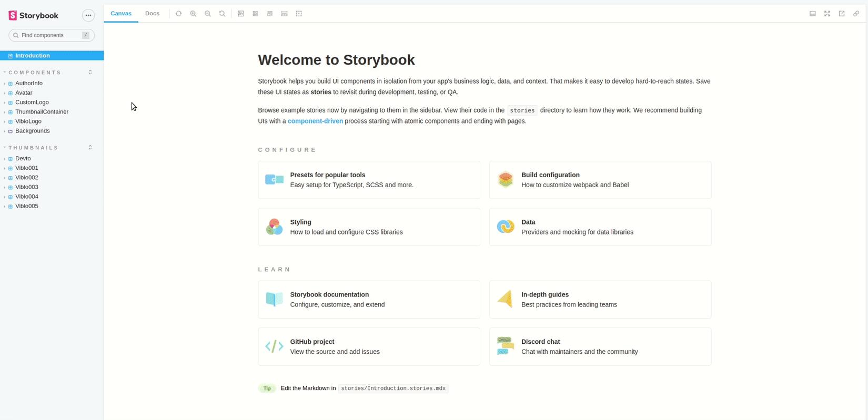Expand all items in Thumbnails section
The height and width of the screenshot is (420, 868).
[90, 147]
